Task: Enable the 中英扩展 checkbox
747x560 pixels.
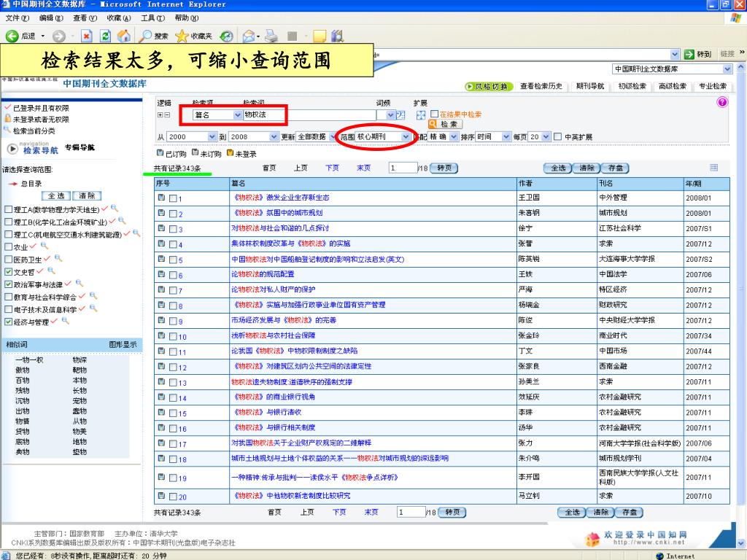Action: click(x=558, y=136)
